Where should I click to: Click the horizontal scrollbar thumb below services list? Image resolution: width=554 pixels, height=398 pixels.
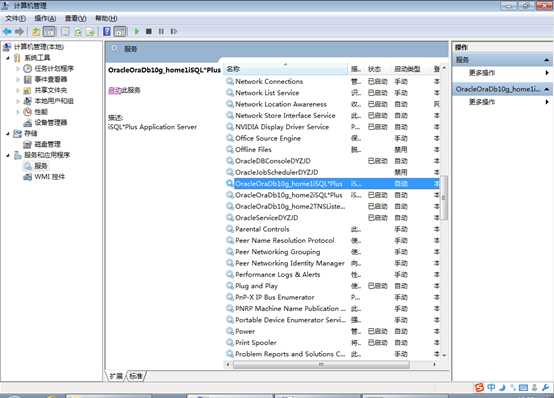[x=321, y=364]
